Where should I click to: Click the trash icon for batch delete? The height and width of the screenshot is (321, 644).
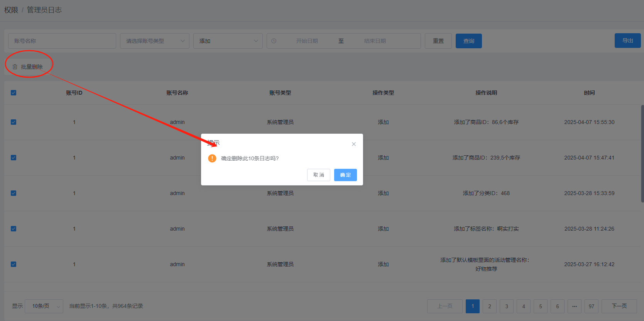tap(15, 67)
